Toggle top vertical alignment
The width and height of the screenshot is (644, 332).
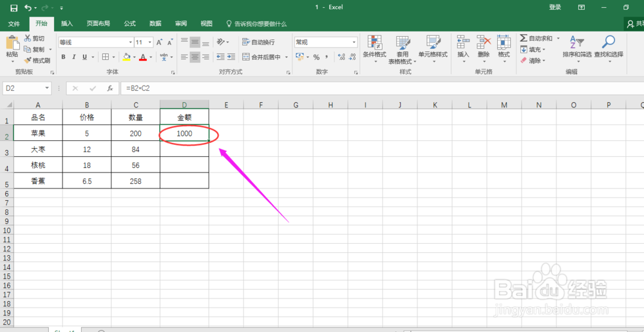184,42
